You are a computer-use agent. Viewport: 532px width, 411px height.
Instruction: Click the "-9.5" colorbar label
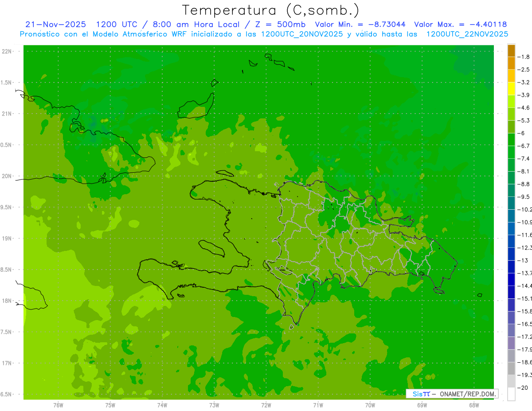click(524, 197)
